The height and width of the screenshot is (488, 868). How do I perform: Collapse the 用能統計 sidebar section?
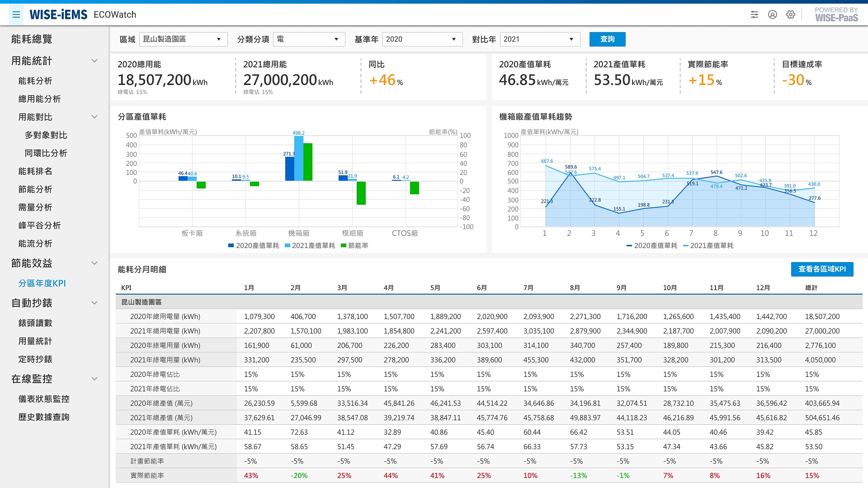pyautogui.click(x=94, y=61)
